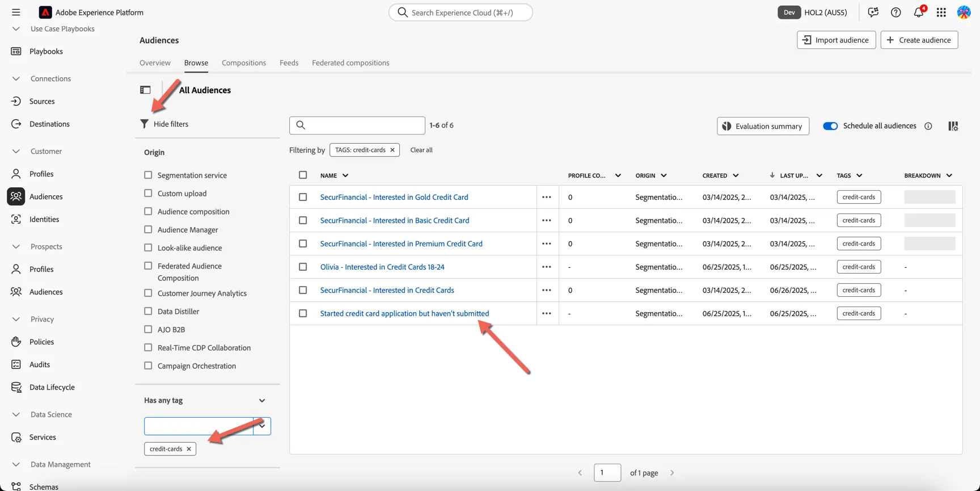Image resolution: width=980 pixels, height=491 pixels.
Task: Click the Create audience button
Action: click(x=919, y=40)
